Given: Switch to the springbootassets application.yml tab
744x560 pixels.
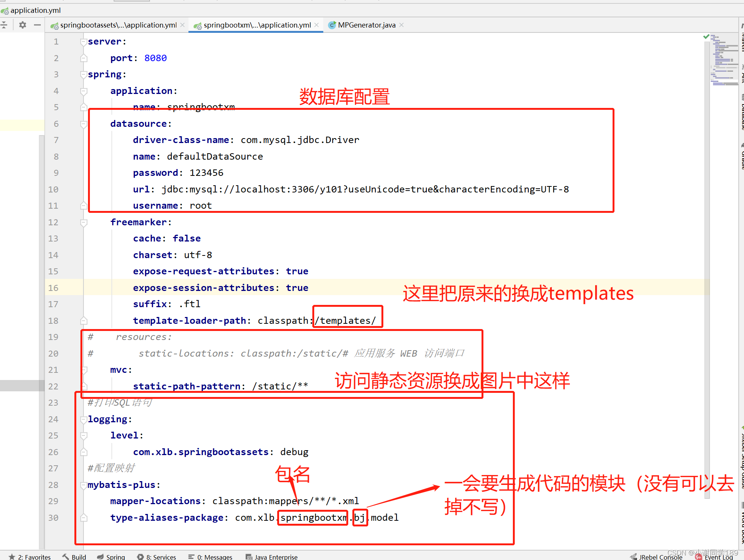Looking at the screenshot, I should (118, 25).
